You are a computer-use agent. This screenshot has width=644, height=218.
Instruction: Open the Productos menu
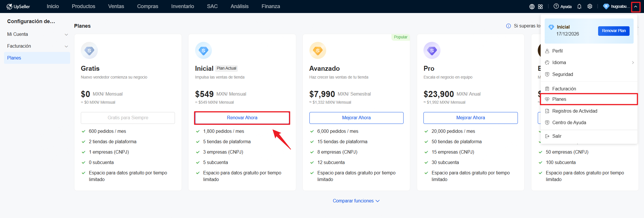pyautogui.click(x=83, y=6)
